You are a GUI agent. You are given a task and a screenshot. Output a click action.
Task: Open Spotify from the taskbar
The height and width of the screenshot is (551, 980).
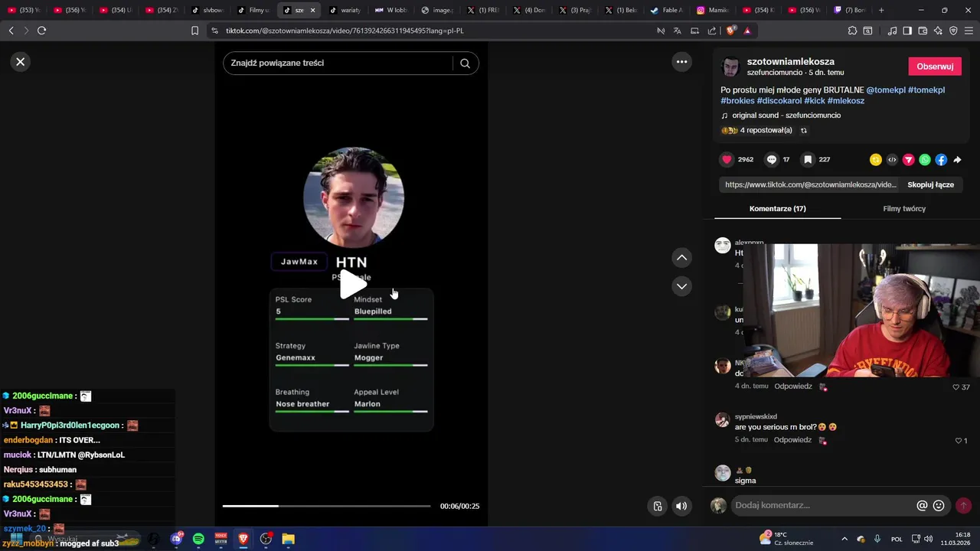pyautogui.click(x=198, y=539)
